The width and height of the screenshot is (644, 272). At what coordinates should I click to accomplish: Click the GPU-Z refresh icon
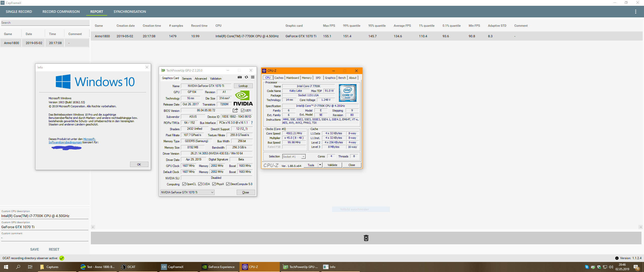[246, 77]
